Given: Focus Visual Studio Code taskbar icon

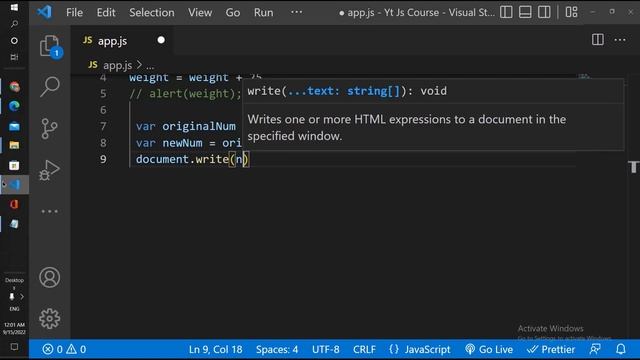Looking at the screenshot, I should pyautogui.click(x=15, y=184).
